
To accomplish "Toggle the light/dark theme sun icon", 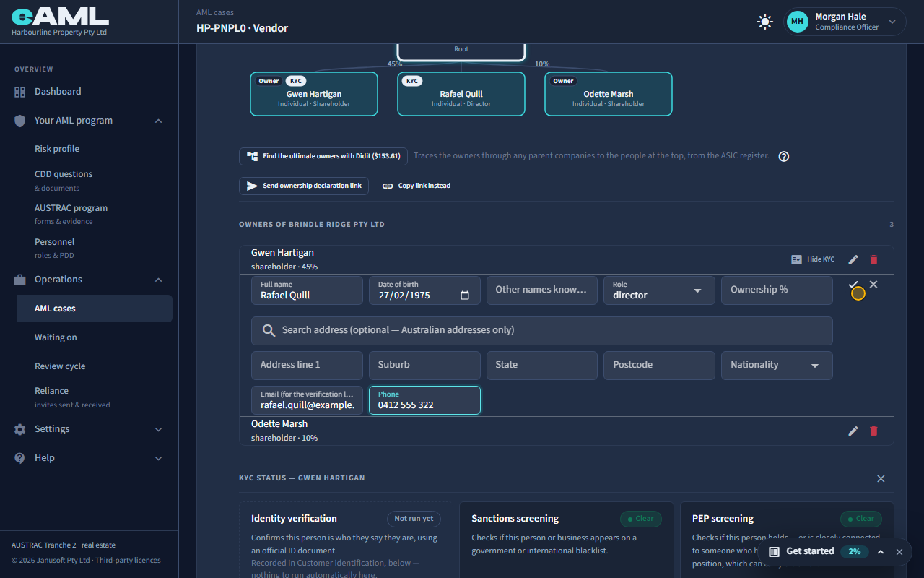I will 764,22.
